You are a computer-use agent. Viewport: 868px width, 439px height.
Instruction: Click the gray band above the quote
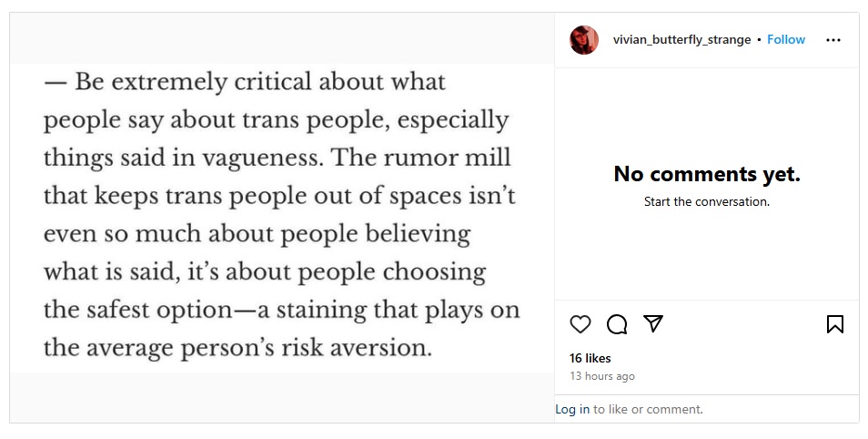tap(282, 38)
